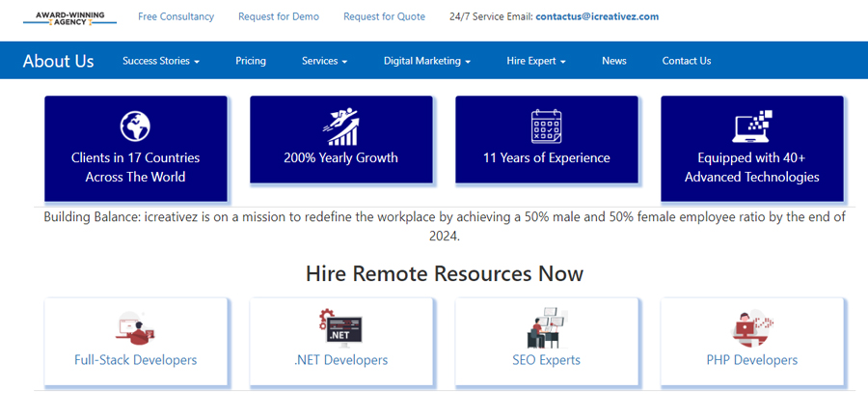The height and width of the screenshot is (420, 868).
Task: Click the .NET monitor illustration
Action: pyautogui.click(x=340, y=328)
